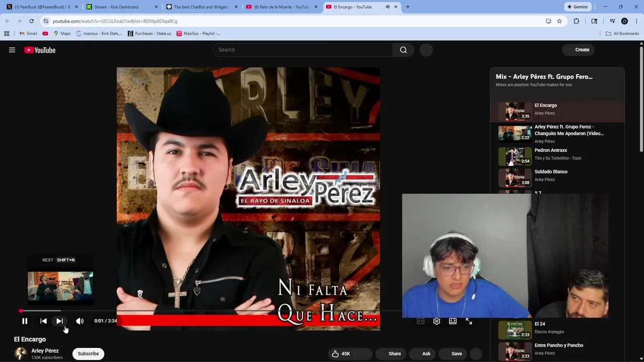This screenshot has width=644, height=362.
Task: Open the apps grid in the bookmarks bar
Action: (x=7, y=34)
